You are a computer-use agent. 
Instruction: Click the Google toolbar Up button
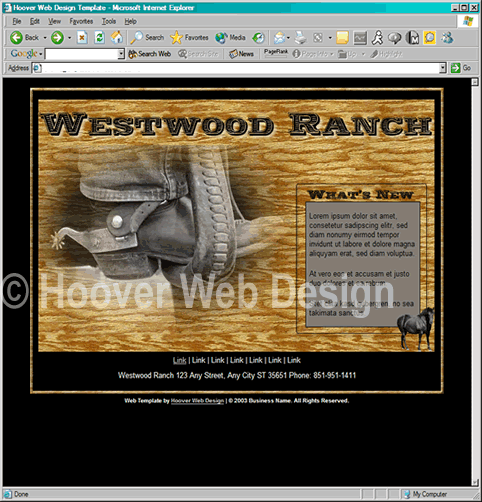[x=347, y=54]
